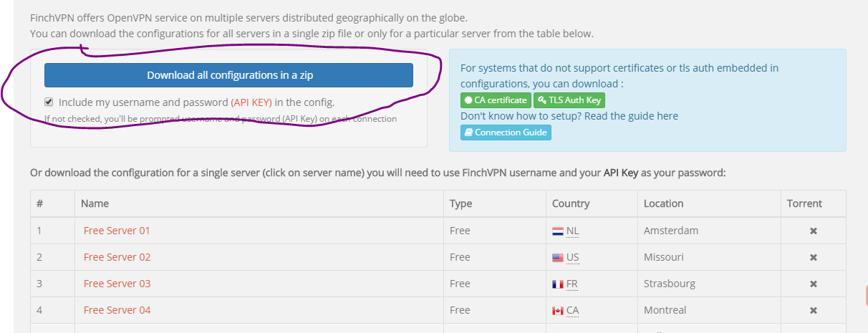Click the Netherlands flag icon

click(558, 231)
